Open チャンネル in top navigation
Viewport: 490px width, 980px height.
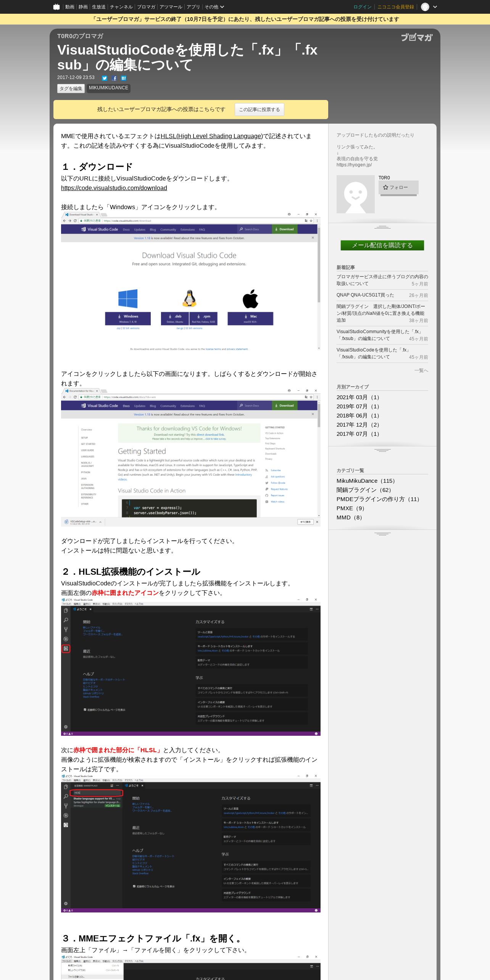[x=121, y=7]
